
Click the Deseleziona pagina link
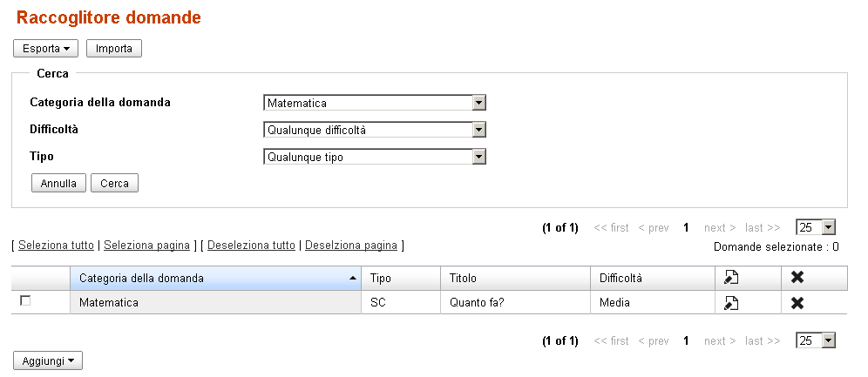tap(351, 246)
